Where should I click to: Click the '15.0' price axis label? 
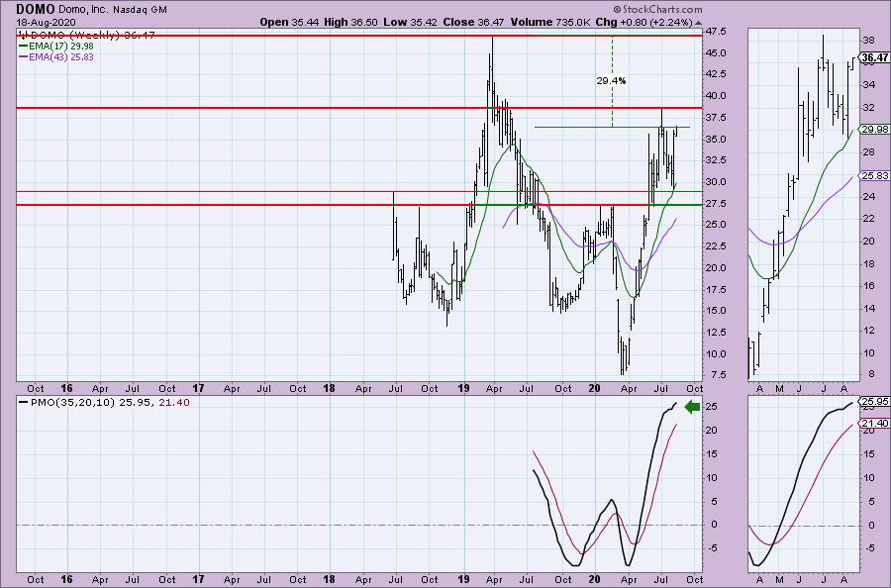coord(716,310)
